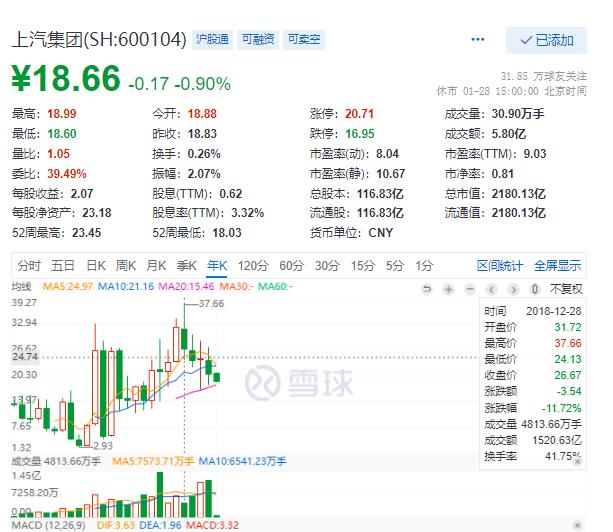613x532 pixels.
Task: Click the 已添加 watchlist button
Action: [x=546, y=40]
